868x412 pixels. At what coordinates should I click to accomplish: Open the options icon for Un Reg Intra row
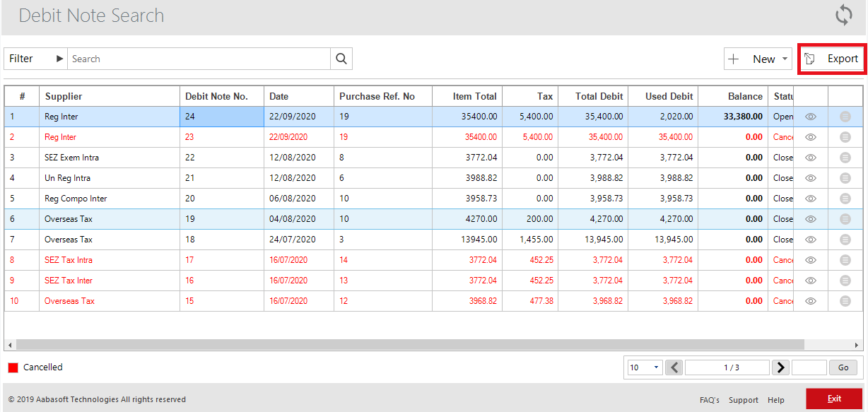coord(845,177)
